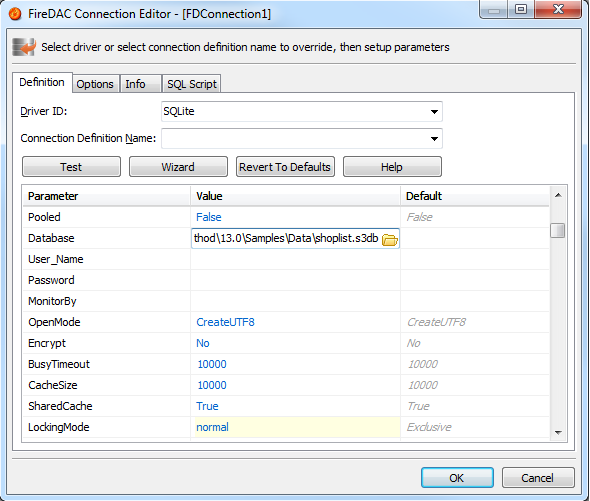Click the Value column header

296,196
